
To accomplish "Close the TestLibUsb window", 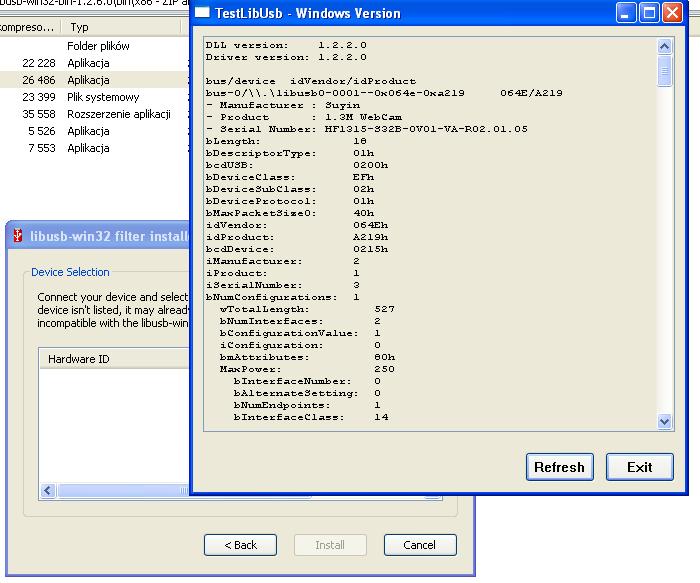I will click(672, 13).
